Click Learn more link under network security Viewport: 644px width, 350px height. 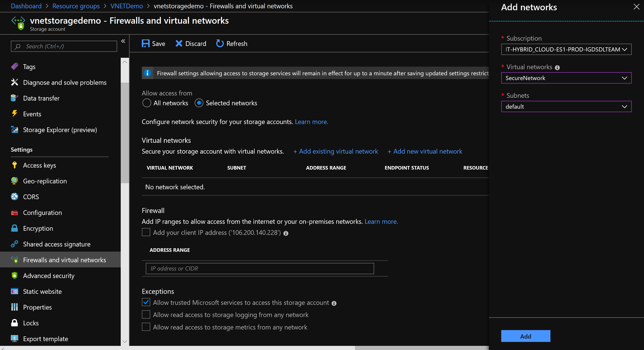point(311,122)
